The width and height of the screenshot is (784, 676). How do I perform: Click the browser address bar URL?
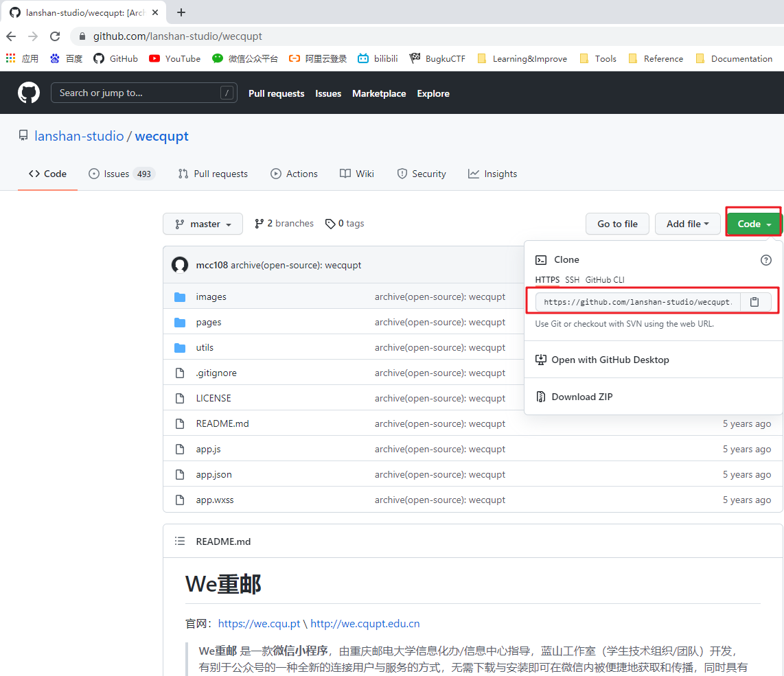pos(178,36)
